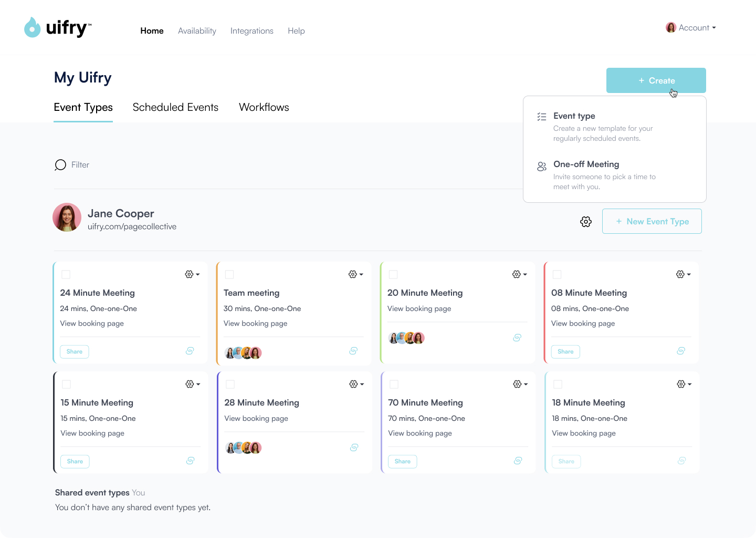The image size is (756, 538).
Task: Expand the Account dropdown menu
Action: click(691, 27)
